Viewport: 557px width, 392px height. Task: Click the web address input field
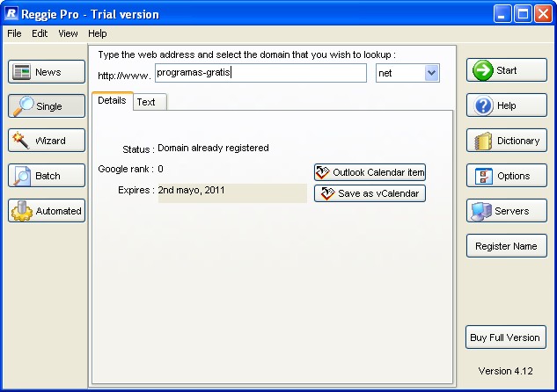(260, 73)
